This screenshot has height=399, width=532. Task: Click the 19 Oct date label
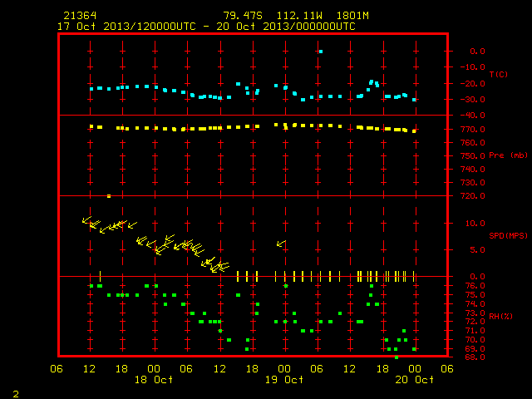click(x=284, y=380)
